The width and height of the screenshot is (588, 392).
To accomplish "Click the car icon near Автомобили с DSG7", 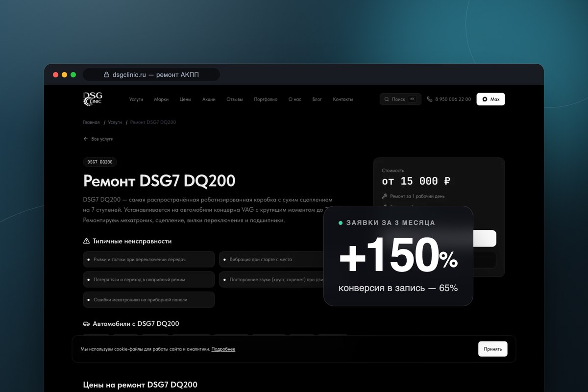I will coord(86,324).
